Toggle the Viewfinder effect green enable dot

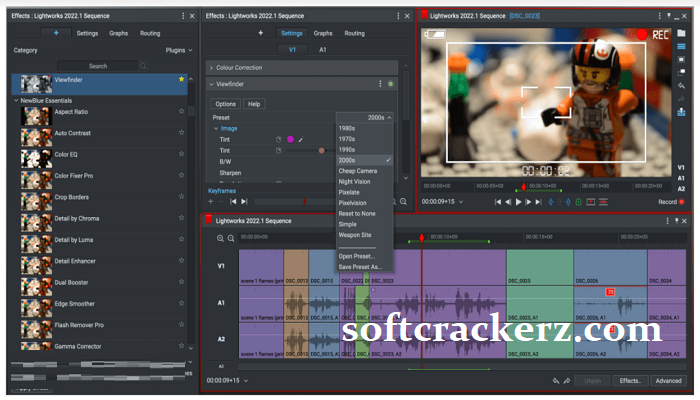coord(391,84)
